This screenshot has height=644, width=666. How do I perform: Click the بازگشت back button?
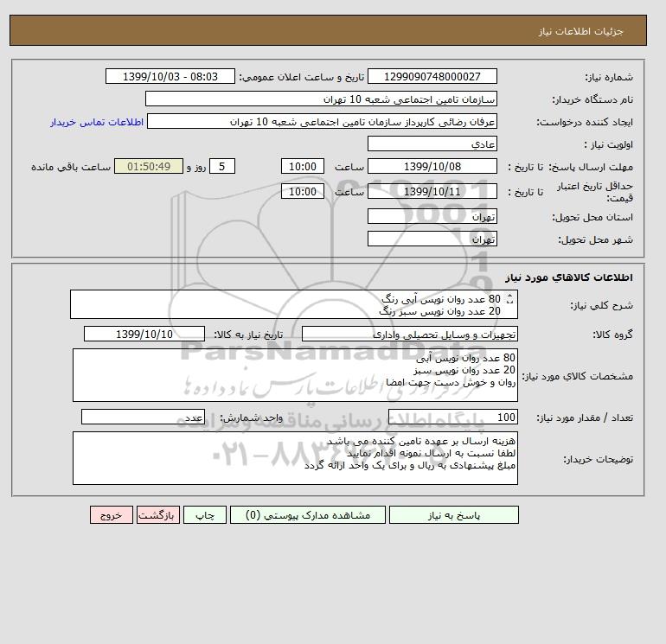click(158, 515)
